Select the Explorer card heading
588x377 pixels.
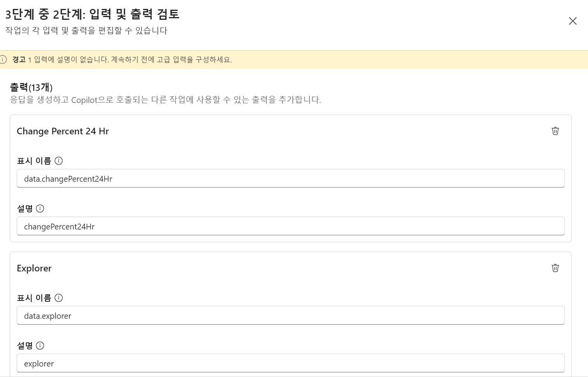point(34,268)
